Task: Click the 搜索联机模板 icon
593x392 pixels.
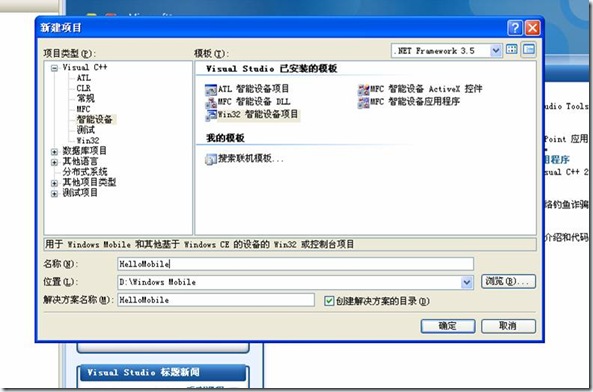Action: coord(211,159)
